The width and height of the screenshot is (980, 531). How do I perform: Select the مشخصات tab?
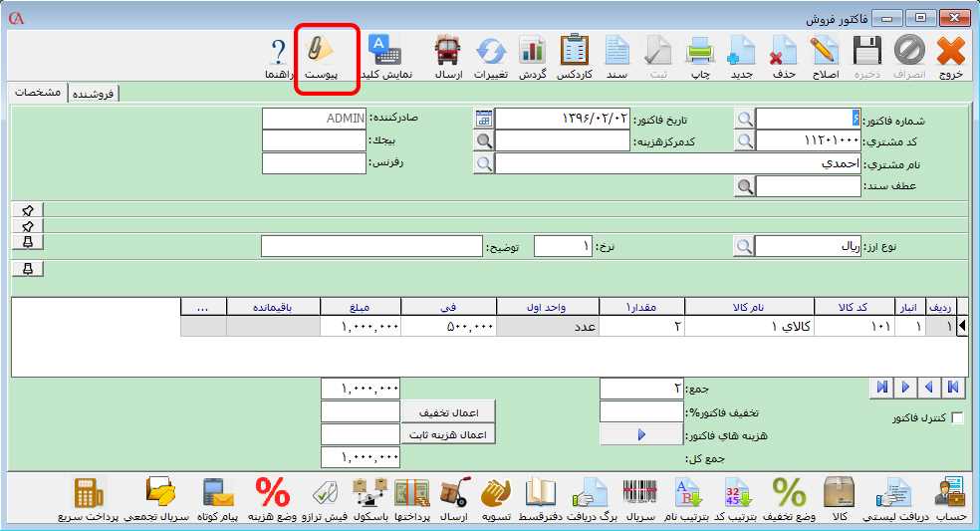(36, 93)
